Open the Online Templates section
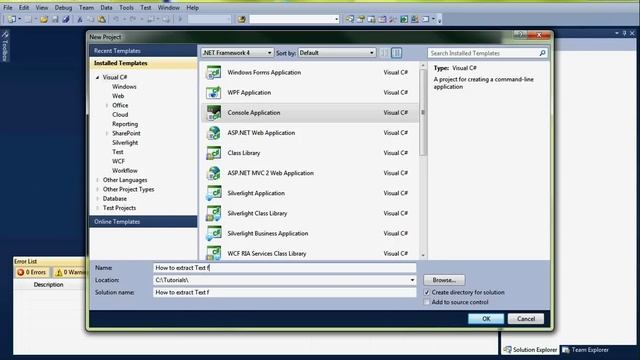 pos(143,222)
